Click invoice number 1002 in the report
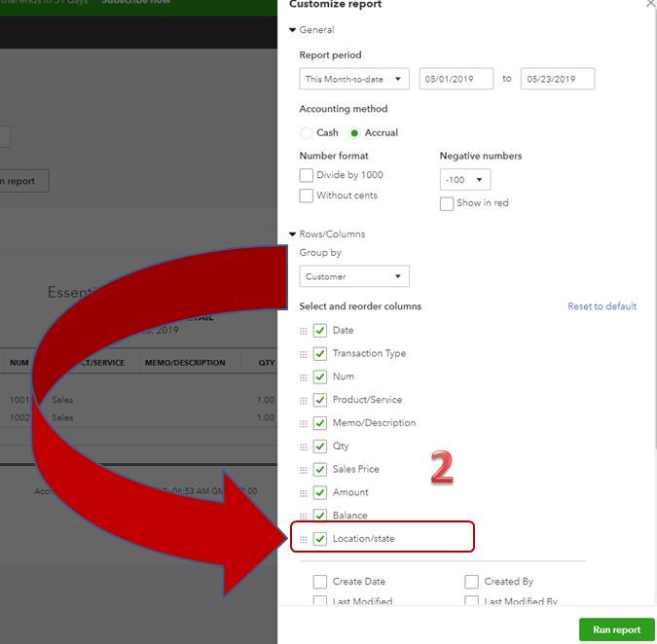The width and height of the screenshot is (657, 644). click(19, 417)
